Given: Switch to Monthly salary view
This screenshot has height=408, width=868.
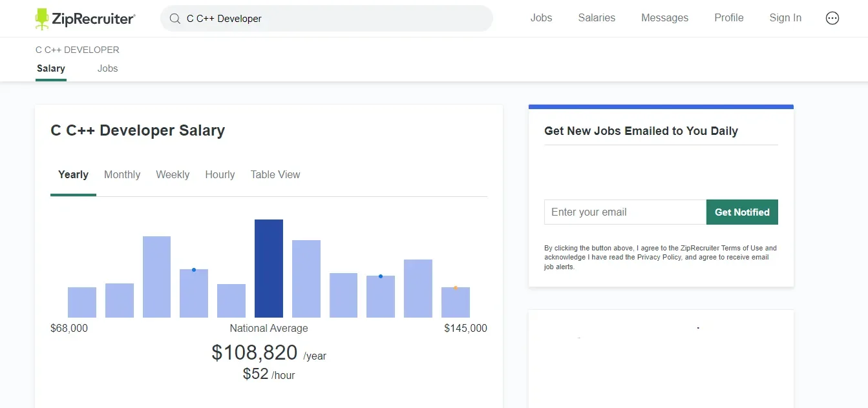Looking at the screenshot, I should 122,175.
